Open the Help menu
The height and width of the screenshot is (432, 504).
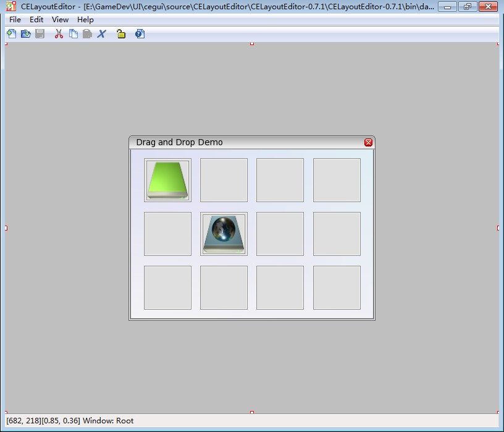tap(85, 20)
